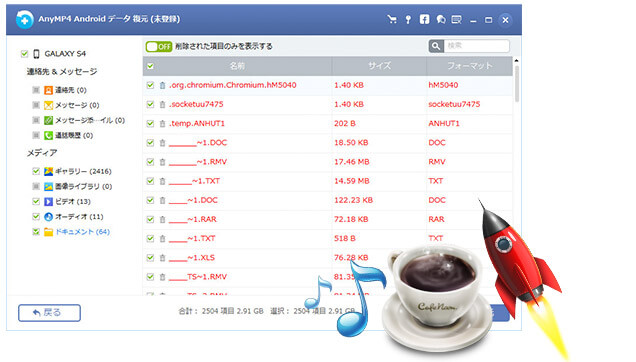Click the 連絡先 contacts icon
This screenshot has height=362, width=636.
pos(48,90)
